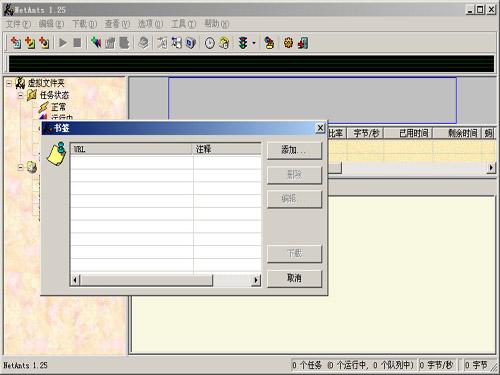Open the 工具 menu
The width and height of the screenshot is (500, 375).
coord(183,24)
